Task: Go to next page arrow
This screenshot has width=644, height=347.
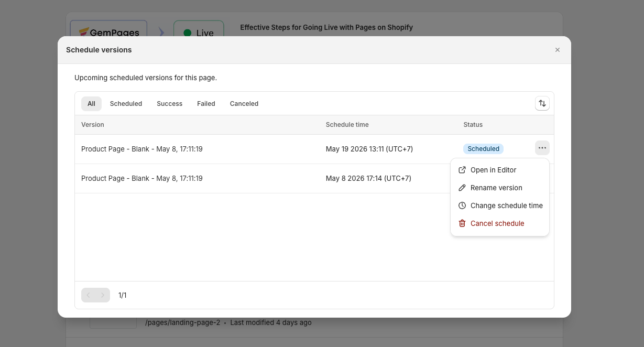Action: click(103, 295)
